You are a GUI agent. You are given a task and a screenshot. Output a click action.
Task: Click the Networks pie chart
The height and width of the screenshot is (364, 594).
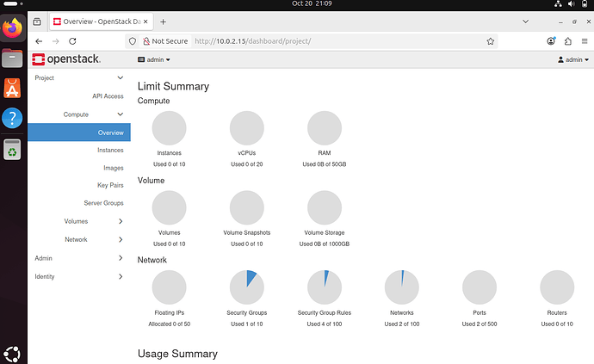401,287
